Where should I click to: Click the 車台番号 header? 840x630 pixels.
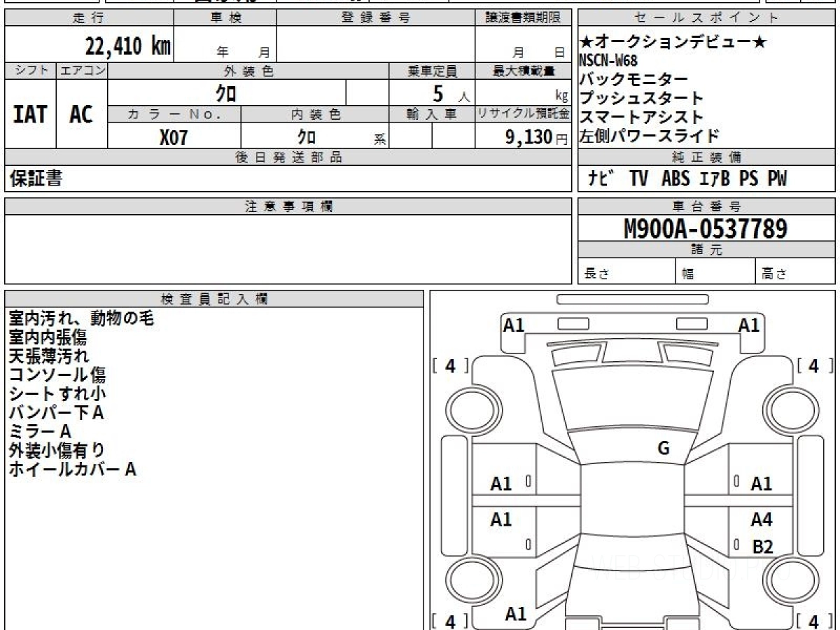point(706,206)
